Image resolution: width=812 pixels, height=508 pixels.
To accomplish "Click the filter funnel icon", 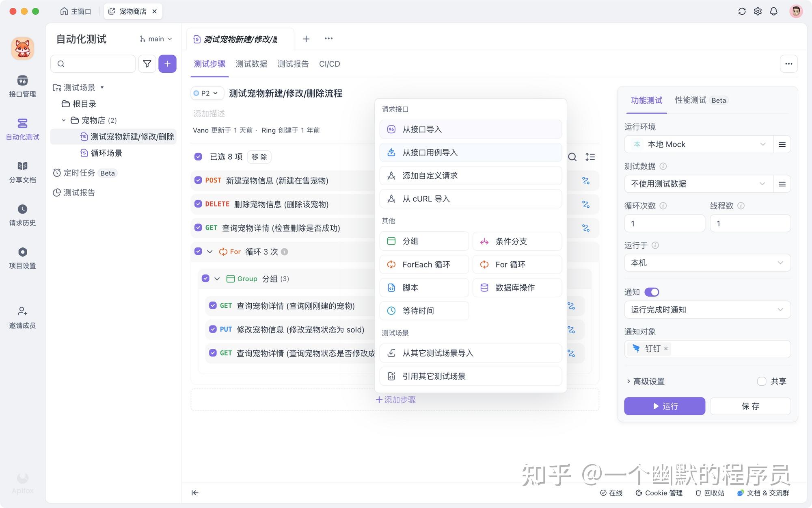I will tap(147, 64).
